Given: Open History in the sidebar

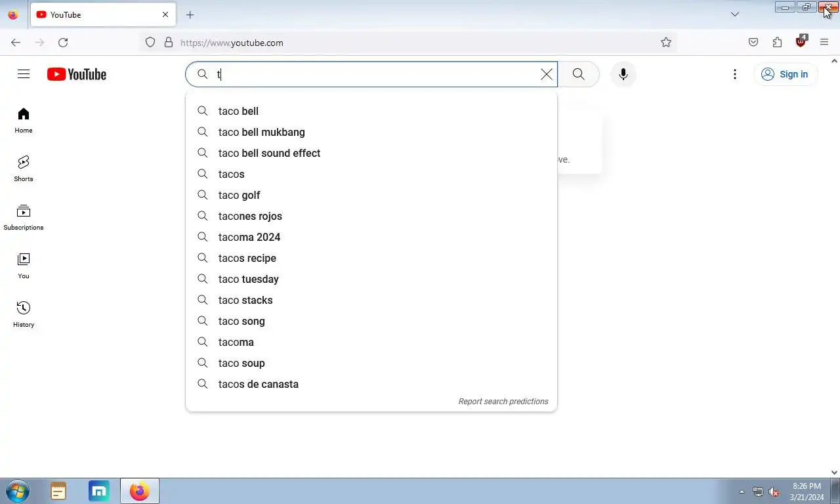Looking at the screenshot, I should 24,315.
